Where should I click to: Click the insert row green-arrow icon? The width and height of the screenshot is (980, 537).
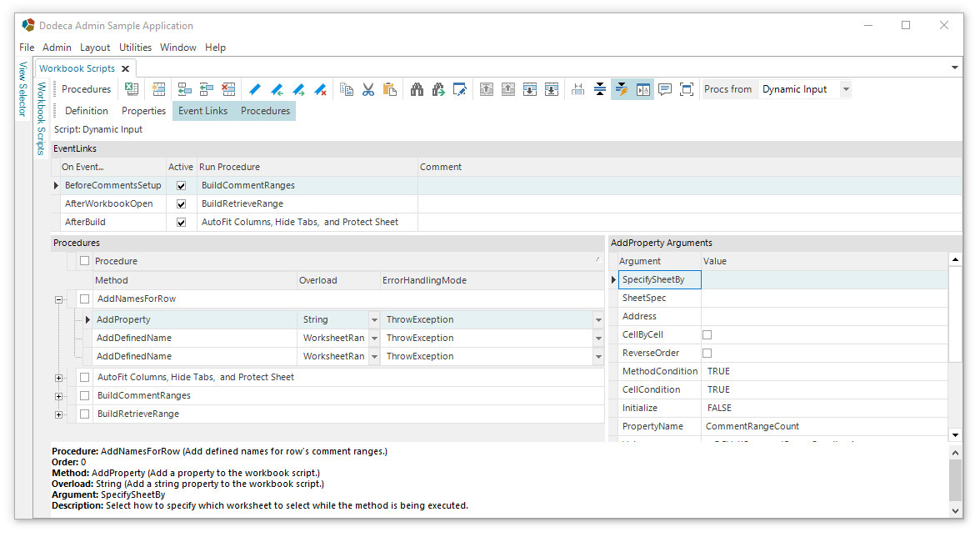185,89
